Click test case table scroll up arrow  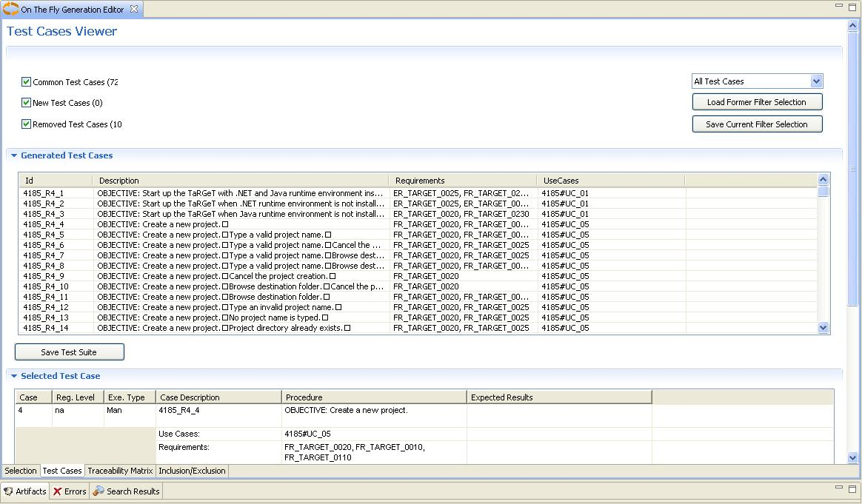tap(823, 179)
